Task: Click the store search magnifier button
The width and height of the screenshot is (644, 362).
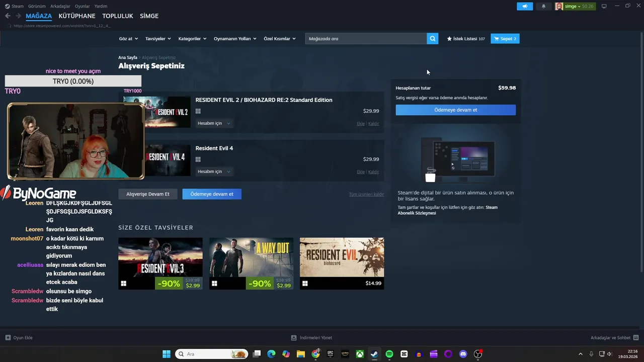Action: coord(433,39)
